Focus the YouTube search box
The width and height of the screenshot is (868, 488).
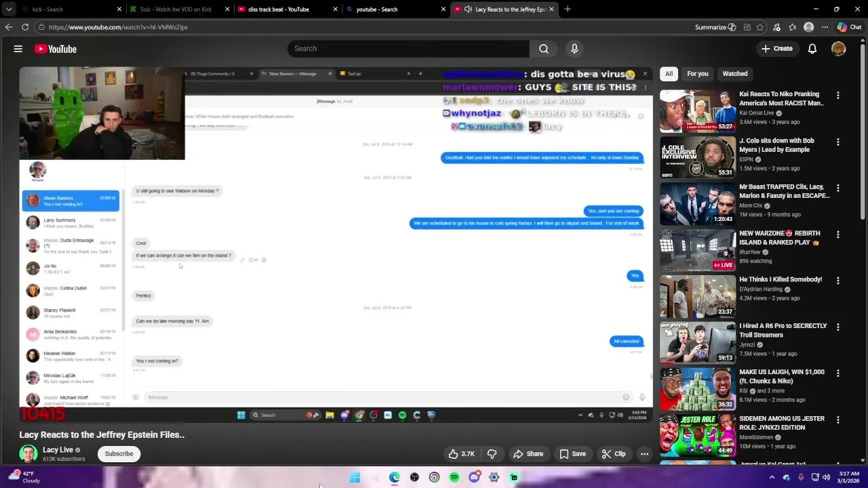click(x=408, y=49)
